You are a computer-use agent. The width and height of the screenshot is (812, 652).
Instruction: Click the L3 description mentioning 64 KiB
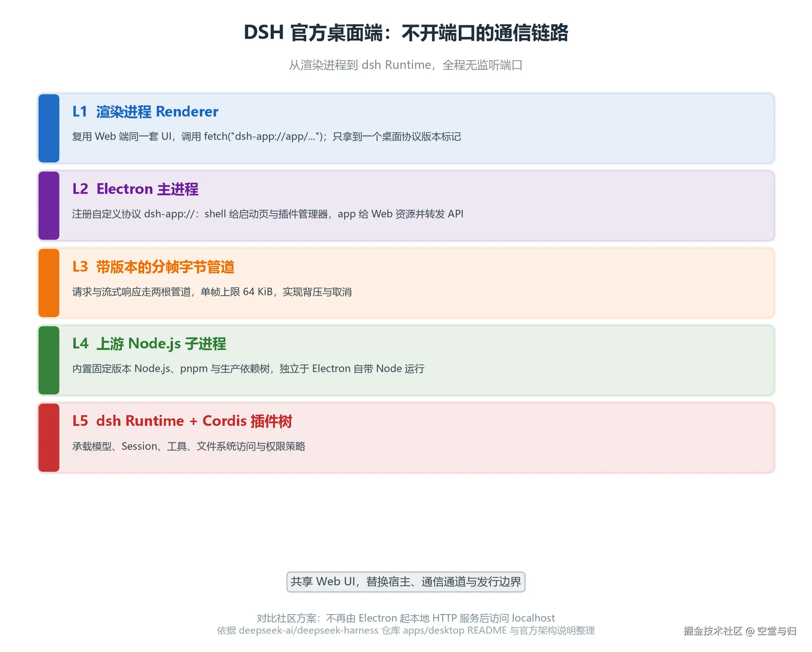212,292
